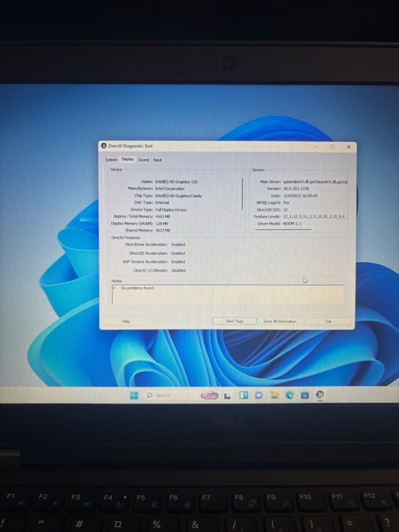Image resolution: width=399 pixels, height=532 pixels.
Task: Click DirectX 12 Ultimate Disabled value
Action: 178,270
